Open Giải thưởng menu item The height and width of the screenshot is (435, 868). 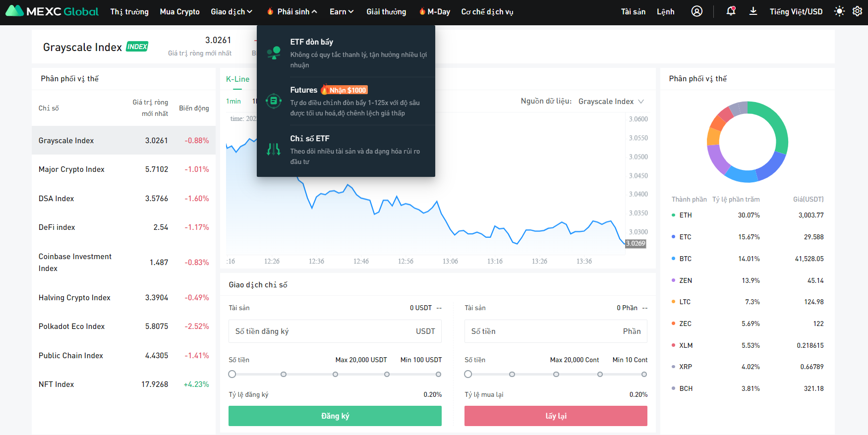point(386,11)
